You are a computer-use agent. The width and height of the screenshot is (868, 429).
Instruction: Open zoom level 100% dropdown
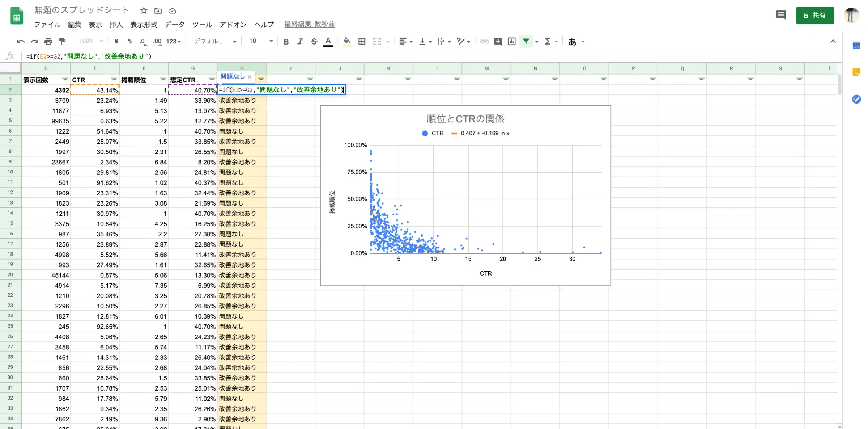[91, 41]
